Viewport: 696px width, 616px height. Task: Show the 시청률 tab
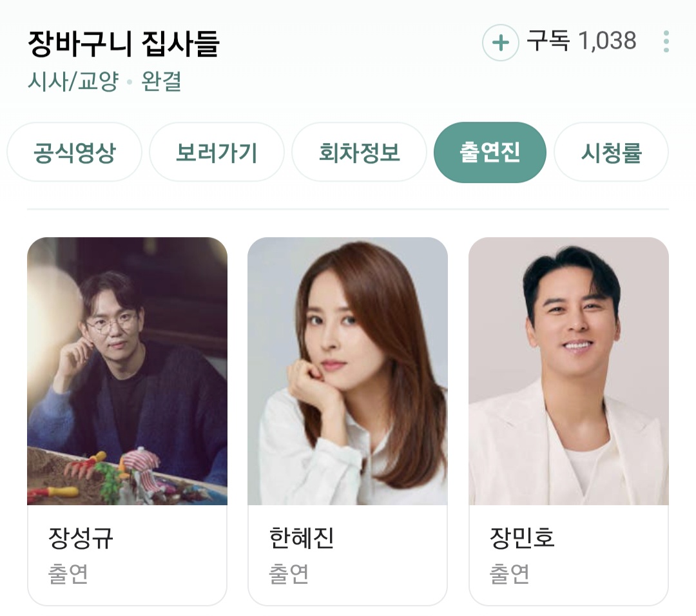(x=611, y=152)
